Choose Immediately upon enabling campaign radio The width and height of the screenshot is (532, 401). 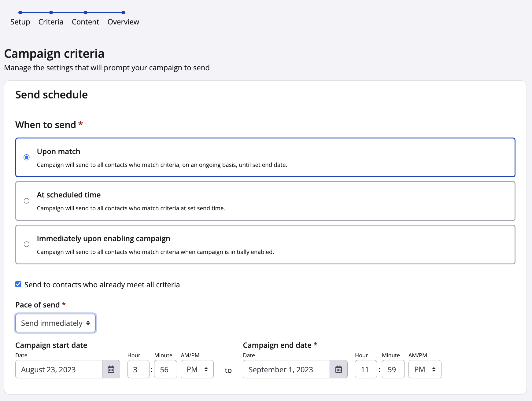coord(27,244)
